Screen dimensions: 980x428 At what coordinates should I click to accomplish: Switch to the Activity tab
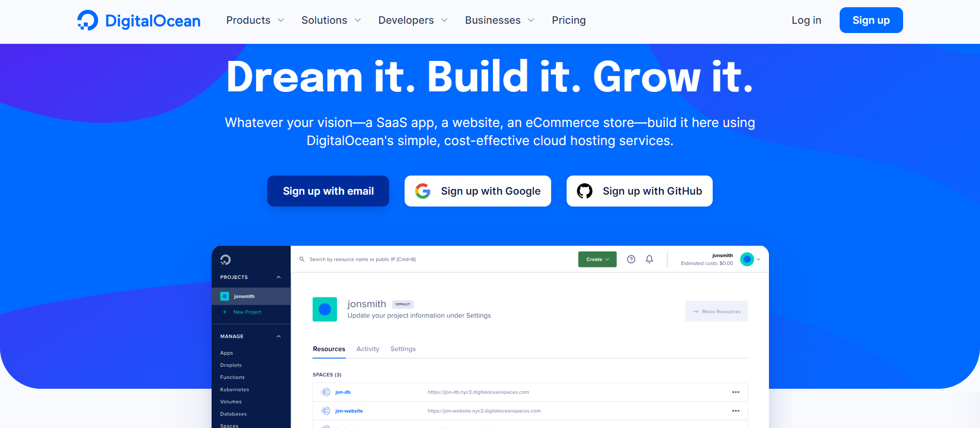point(367,349)
